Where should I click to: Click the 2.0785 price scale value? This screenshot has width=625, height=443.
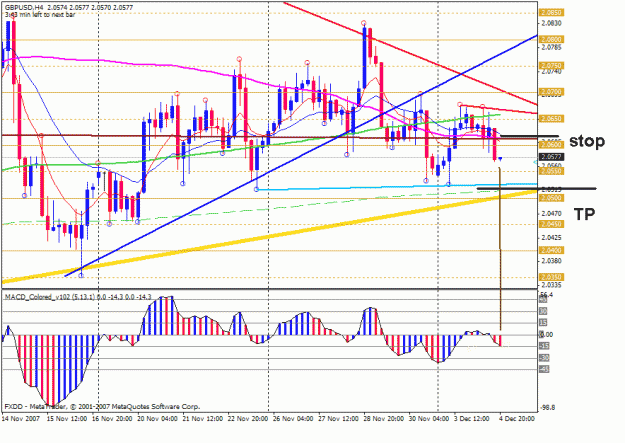[551, 47]
